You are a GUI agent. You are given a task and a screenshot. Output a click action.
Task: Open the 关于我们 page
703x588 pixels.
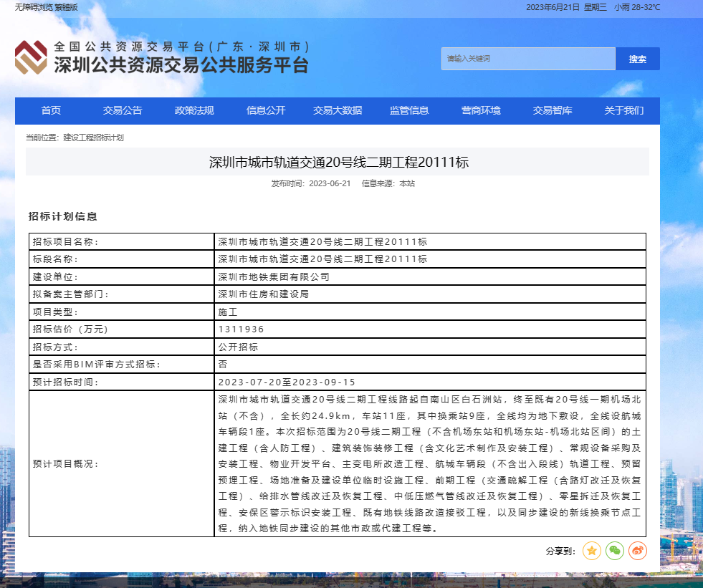[x=623, y=110]
